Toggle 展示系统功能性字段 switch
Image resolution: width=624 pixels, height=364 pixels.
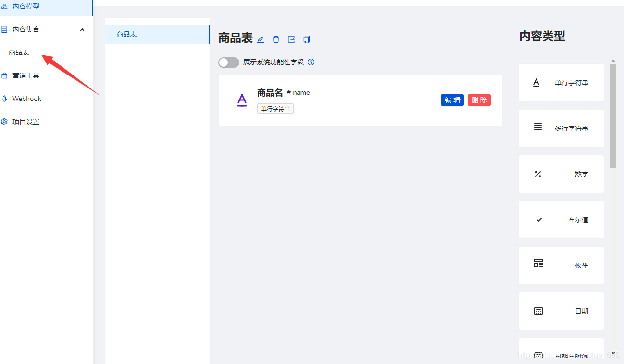[229, 63]
